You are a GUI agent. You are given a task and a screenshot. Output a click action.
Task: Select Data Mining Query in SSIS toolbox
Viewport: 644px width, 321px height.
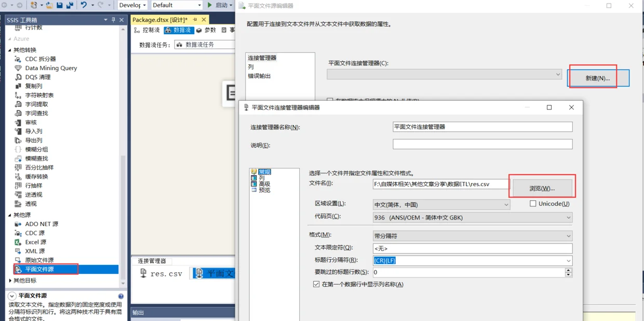(51, 68)
